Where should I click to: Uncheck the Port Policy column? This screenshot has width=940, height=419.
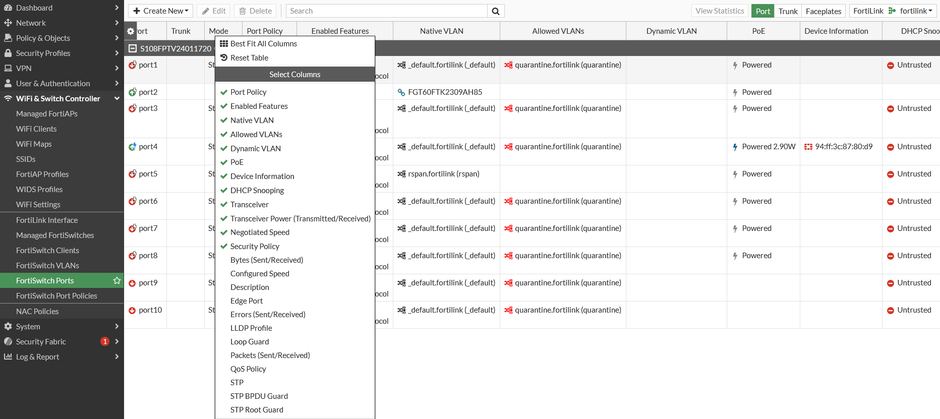point(248,92)
